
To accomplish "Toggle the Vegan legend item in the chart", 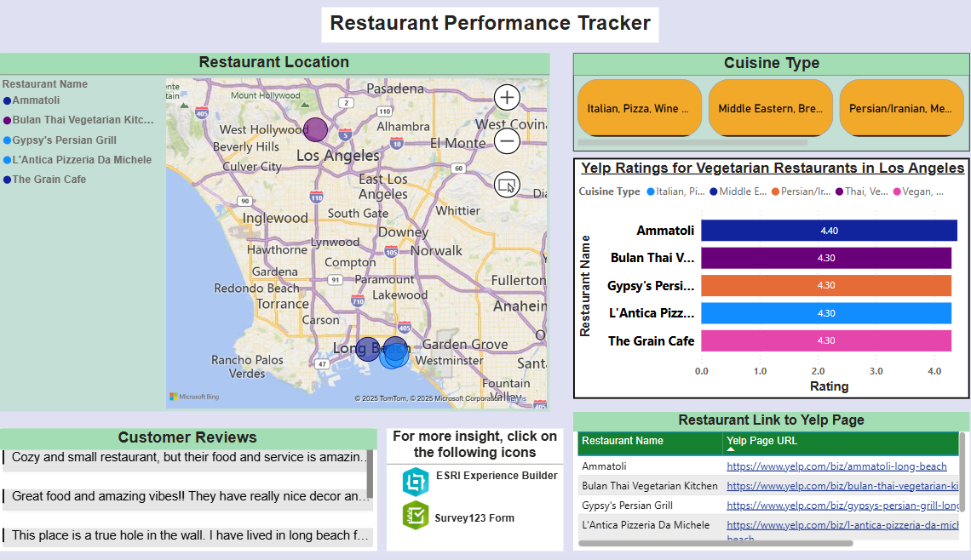I will click(919, 191).
